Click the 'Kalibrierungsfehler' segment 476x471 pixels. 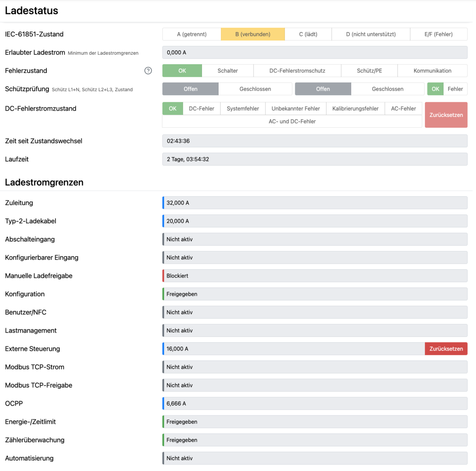click(355, 109)
